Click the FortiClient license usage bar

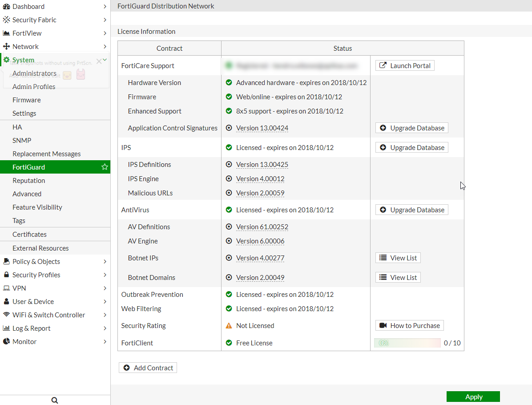[407, 343]
